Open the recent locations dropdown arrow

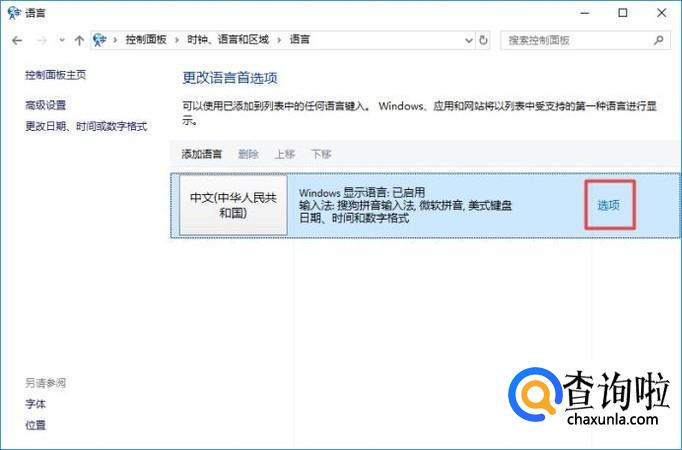point(61,40)
